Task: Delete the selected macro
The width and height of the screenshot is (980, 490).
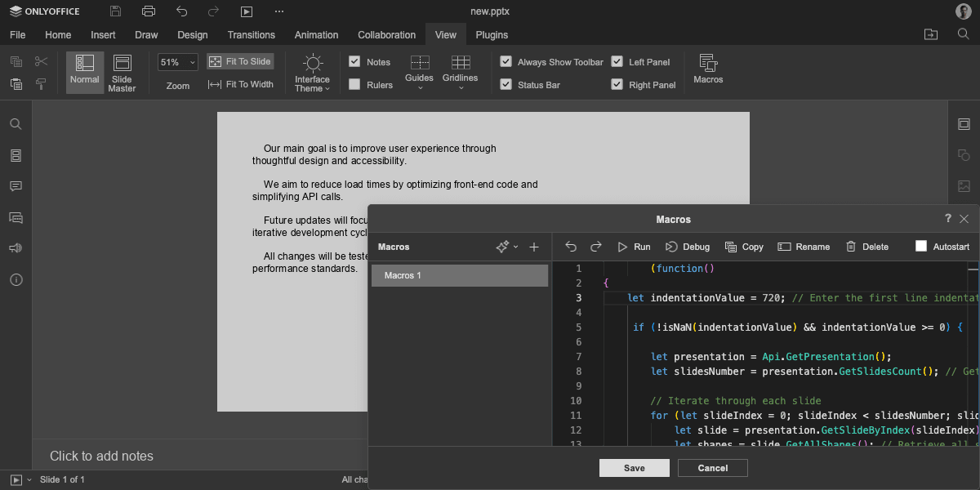Action: pyautogui.click(x=866, y=247)
